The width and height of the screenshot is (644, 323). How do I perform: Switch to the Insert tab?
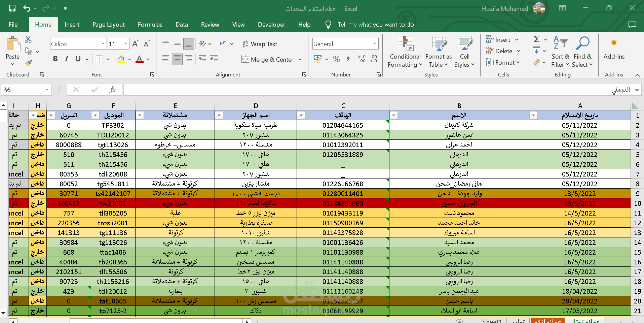coord(72,25)
